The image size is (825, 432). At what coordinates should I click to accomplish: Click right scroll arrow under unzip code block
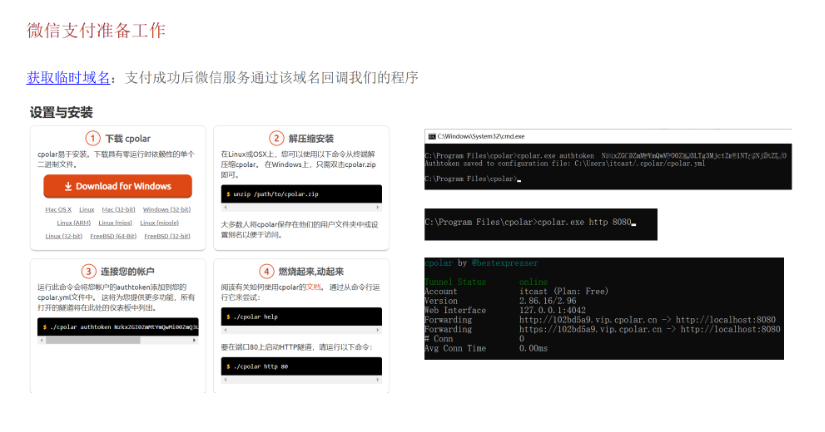378,207
